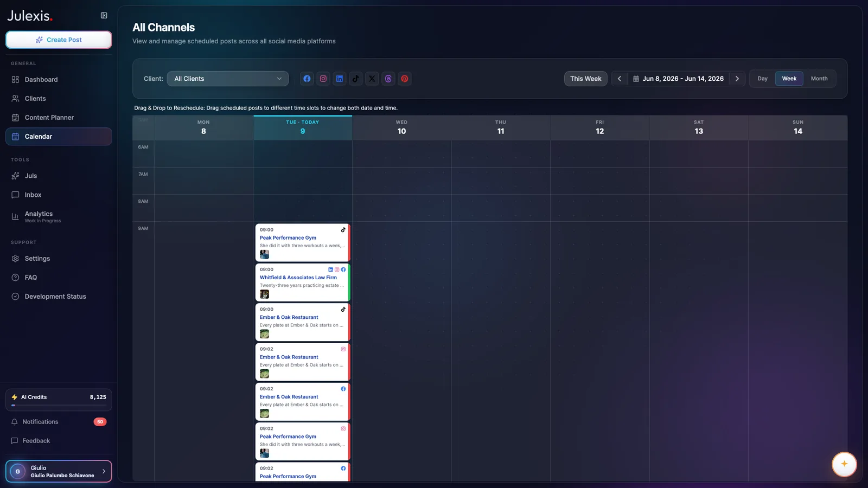Click Whitfield post image thumbnail
Screen dimensions: 868x488
pos(264,294)
